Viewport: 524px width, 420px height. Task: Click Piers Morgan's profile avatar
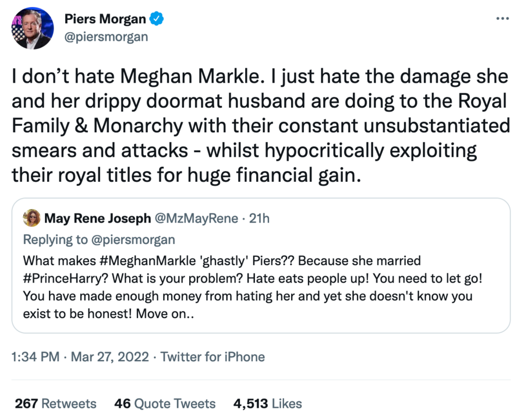tap(33, 29)
